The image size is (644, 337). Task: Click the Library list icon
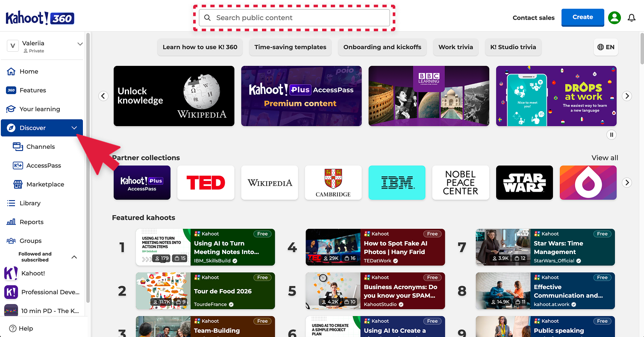pyautogui.click(x=11, y=203)
